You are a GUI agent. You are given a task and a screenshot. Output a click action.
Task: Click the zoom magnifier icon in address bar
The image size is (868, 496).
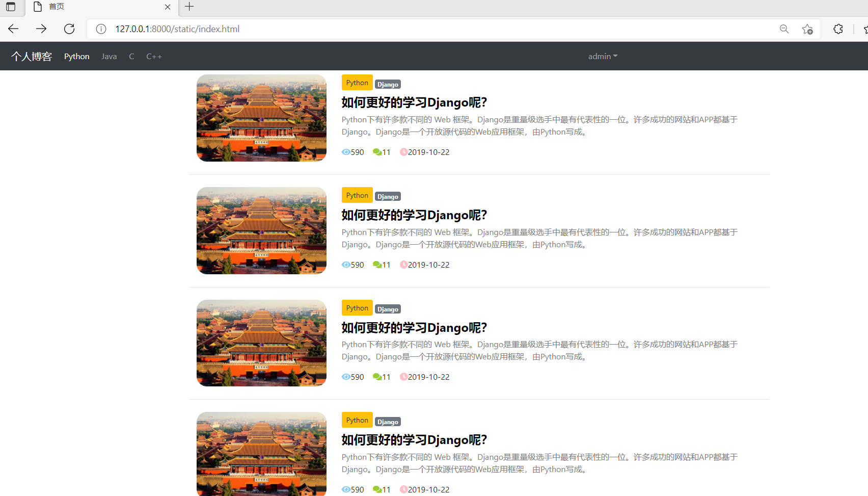pyautogui.click(x=784, y=29)
